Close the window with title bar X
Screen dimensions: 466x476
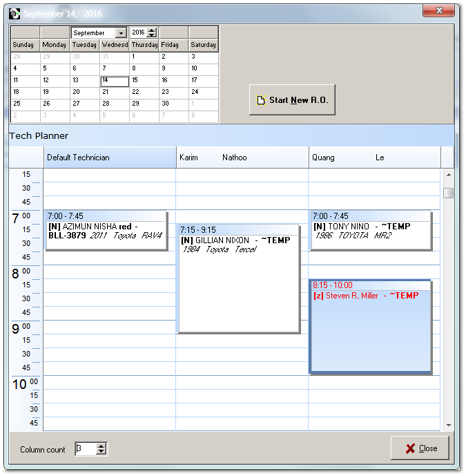click(x=438, y=10)
